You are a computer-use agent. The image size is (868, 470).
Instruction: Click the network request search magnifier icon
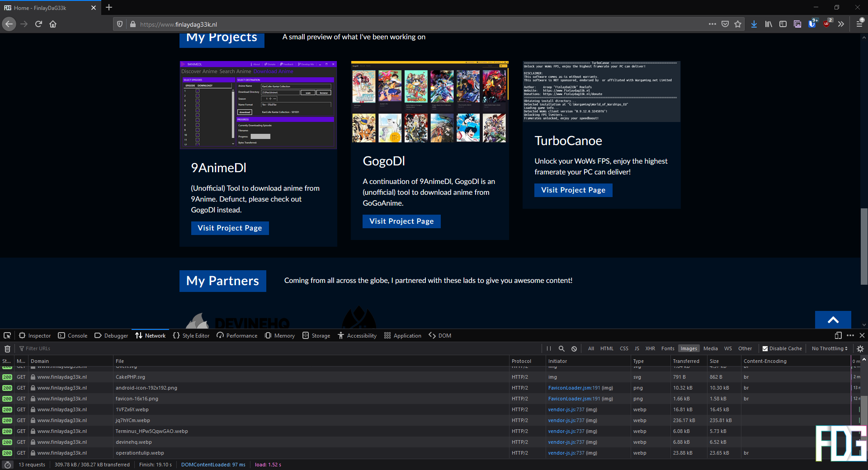coord(561,349)
